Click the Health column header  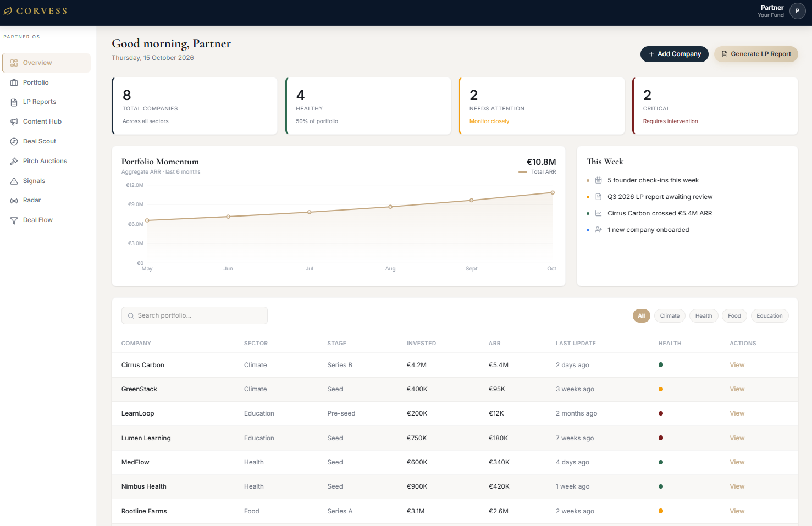coord(670,344)
